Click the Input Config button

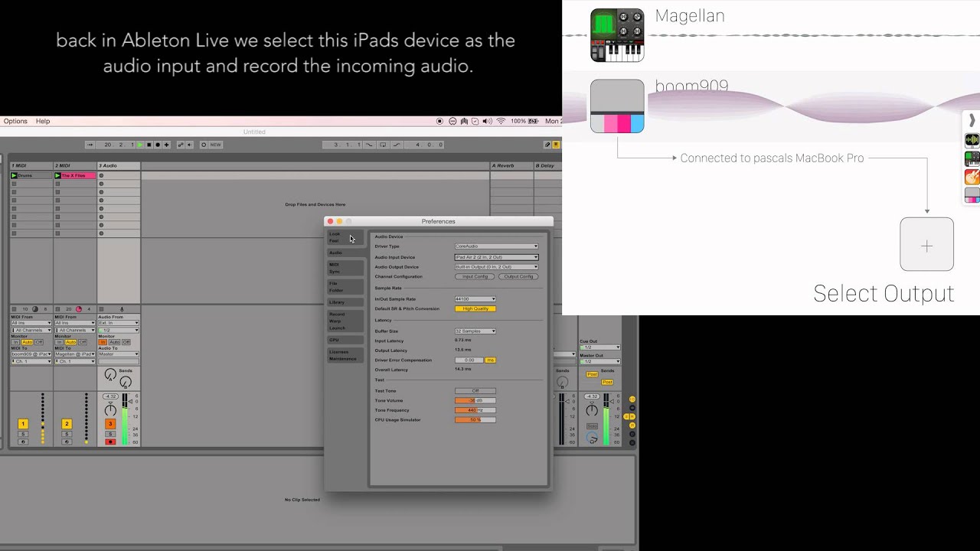pyautogui.click(x=475, y=276)
